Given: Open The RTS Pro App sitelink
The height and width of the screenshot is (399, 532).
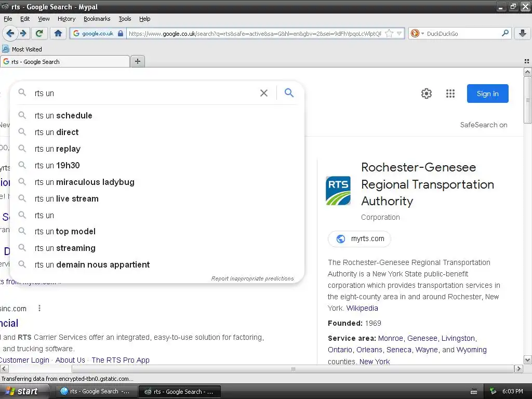Looking at the screenshot, I should [x=121, y=360].
